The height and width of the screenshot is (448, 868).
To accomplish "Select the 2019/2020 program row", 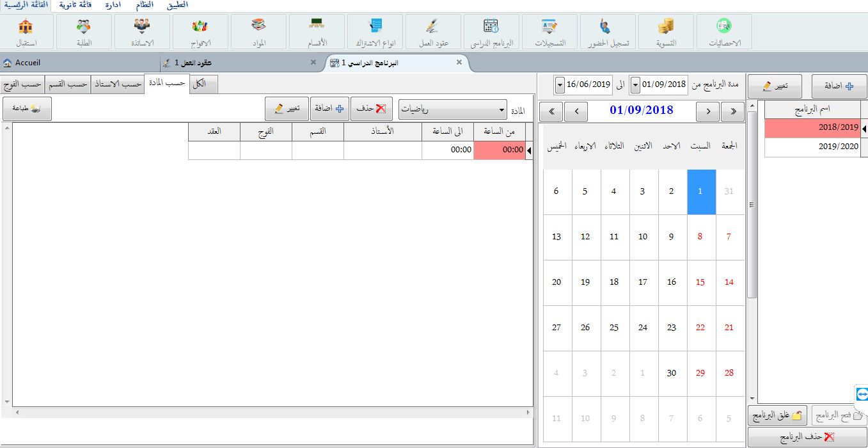I will pyautogui.click(x=812, y=147).
